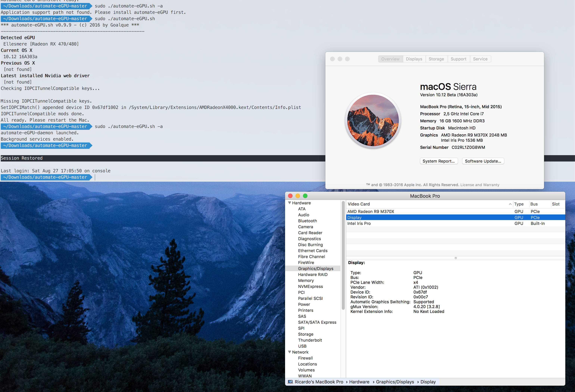Select Disc Burning in the sidebar

310,245
